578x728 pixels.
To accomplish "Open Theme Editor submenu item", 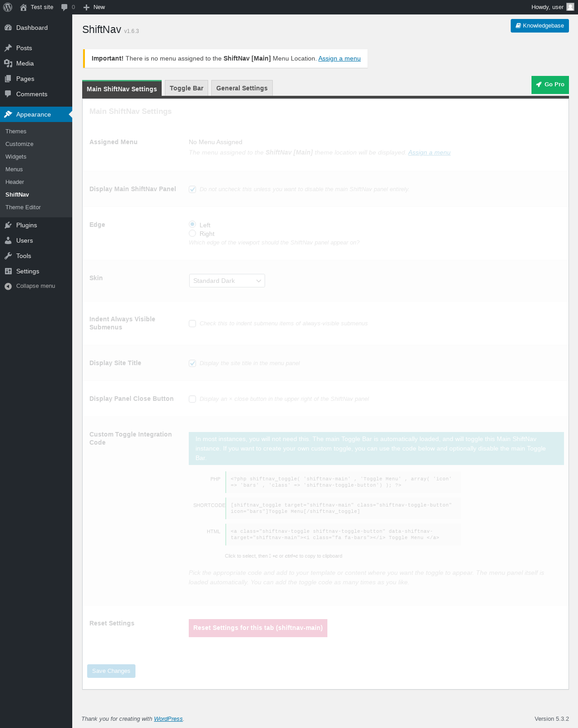I will 23,207.
